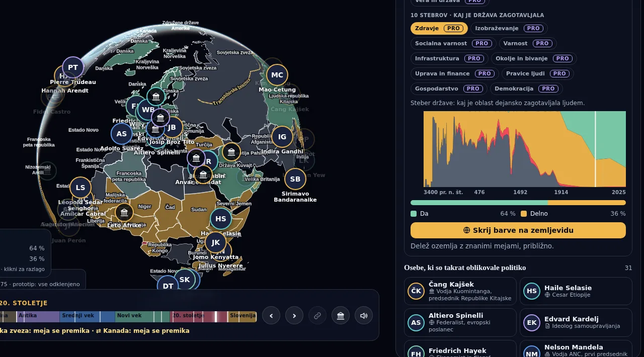Select the HS Haile Selasie globe marker
The width and height of the screenshot is (644, 357).
click(221, 219)
